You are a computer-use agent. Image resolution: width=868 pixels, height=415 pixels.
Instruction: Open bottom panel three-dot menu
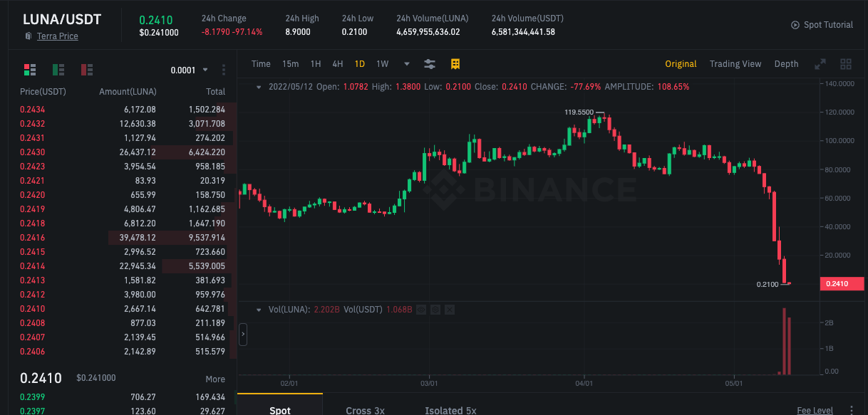(x=852, y=411)
